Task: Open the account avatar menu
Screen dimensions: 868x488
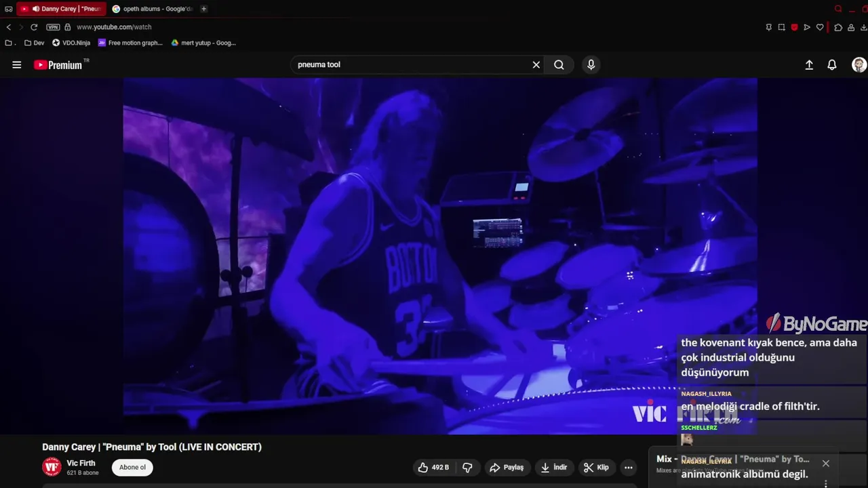Action: pyautogui.click(x=859, y=65)
